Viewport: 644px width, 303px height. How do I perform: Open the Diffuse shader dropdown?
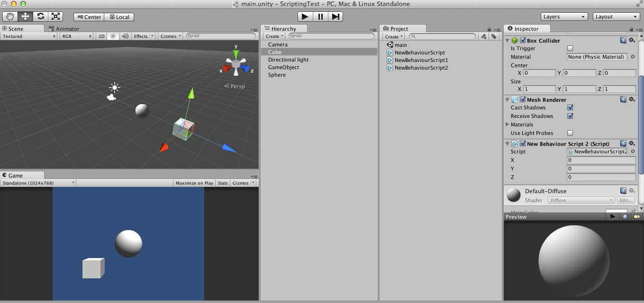point(581,200)
